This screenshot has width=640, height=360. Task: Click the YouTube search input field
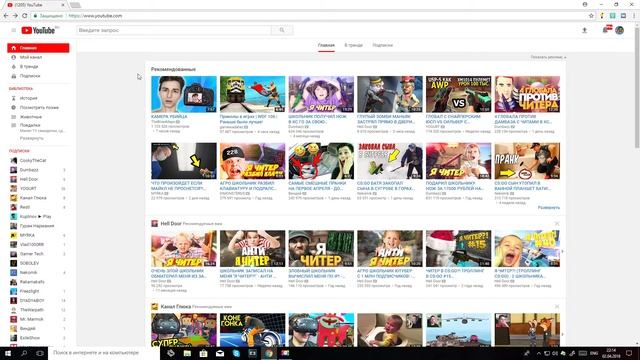point(174,30)
